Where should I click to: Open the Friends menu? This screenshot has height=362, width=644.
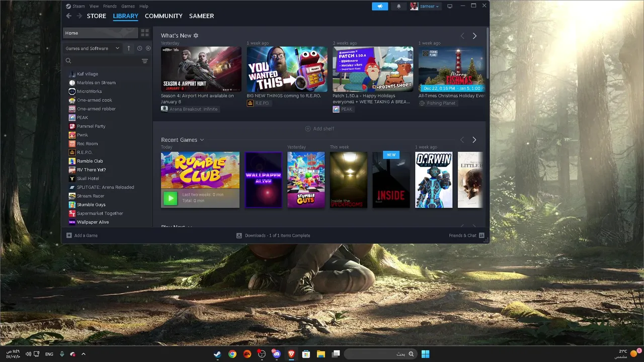110,7
